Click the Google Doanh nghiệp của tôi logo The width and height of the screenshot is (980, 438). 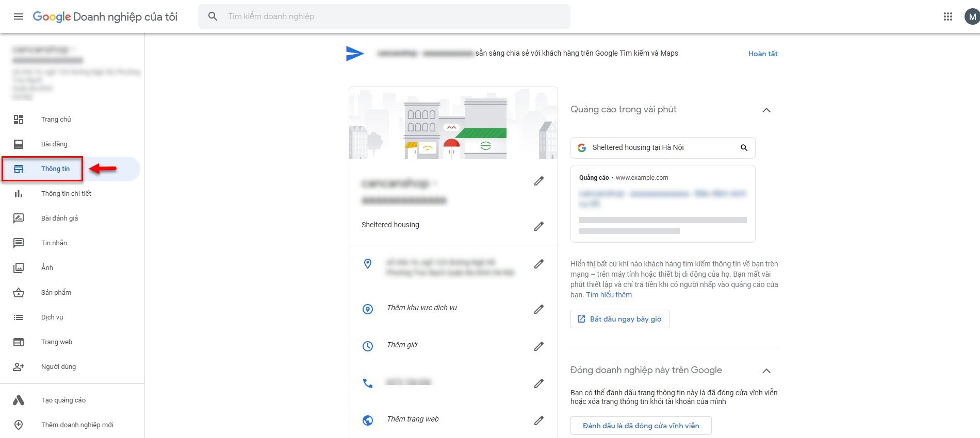pos(105,16)
